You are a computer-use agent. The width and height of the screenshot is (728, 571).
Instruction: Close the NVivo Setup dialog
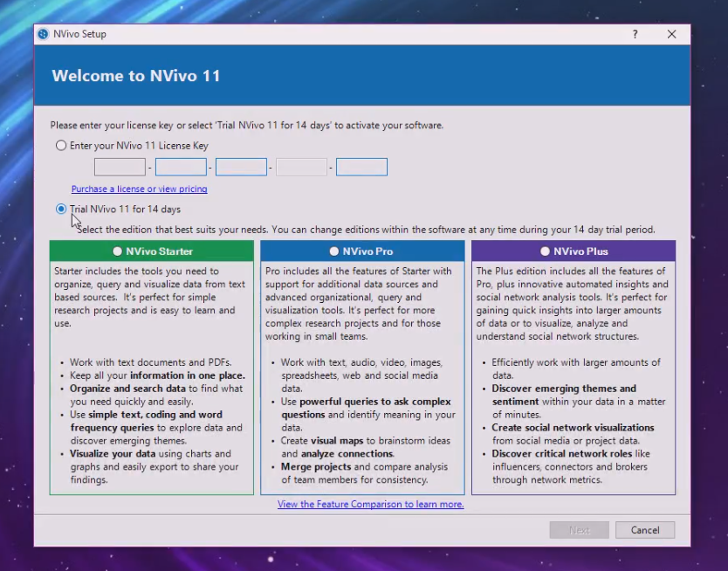tap(671, 34)
